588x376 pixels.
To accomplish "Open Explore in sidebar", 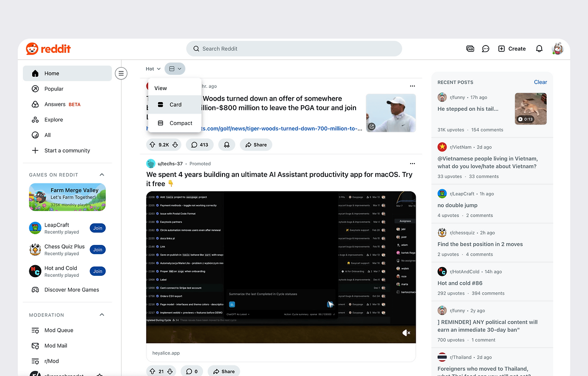I will [x=68, y=120].
